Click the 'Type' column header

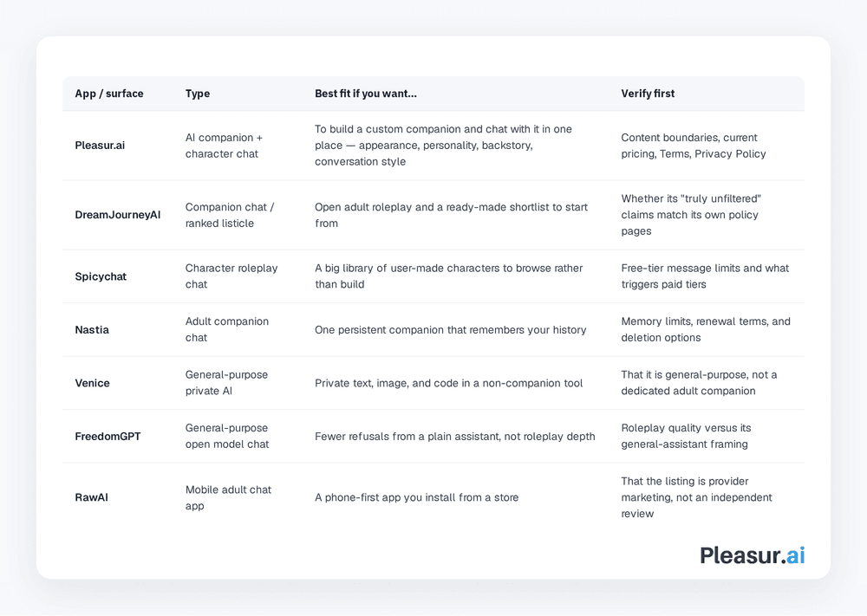click(198, 94)
